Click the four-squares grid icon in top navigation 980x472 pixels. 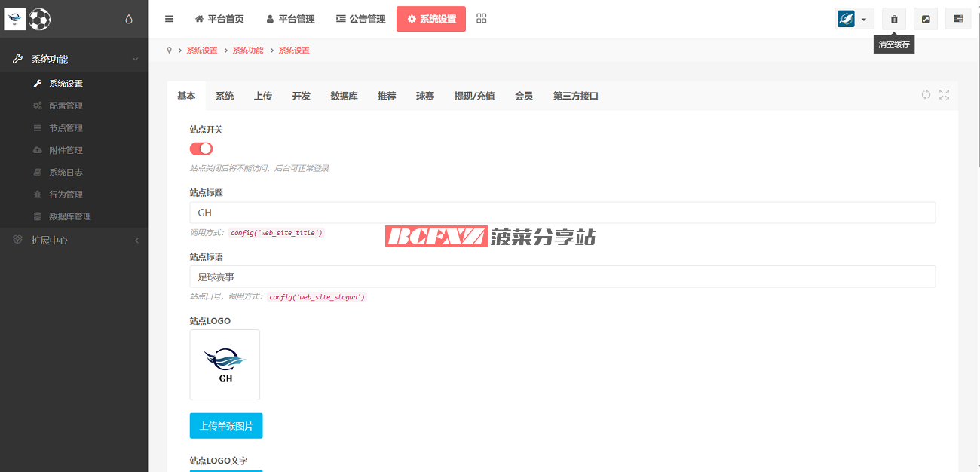click(482, 19)
